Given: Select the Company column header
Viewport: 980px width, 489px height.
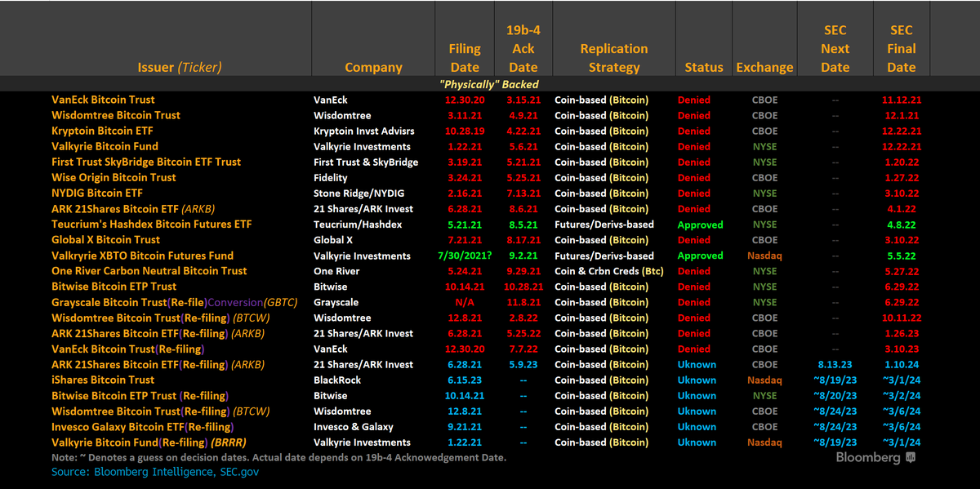Looking at the screenshot, I should click(373, 67).
